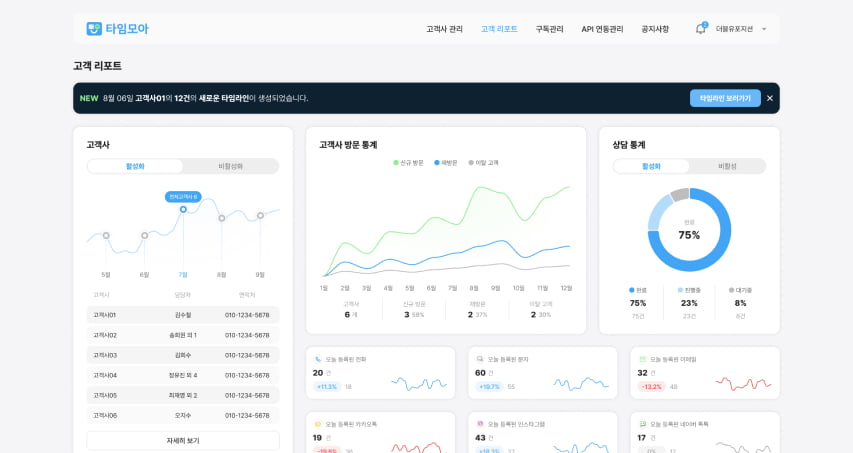This screenshot has width=853, height=453.
Task: Click the 타임라인 보러가기 button
Action: [725, 98]
